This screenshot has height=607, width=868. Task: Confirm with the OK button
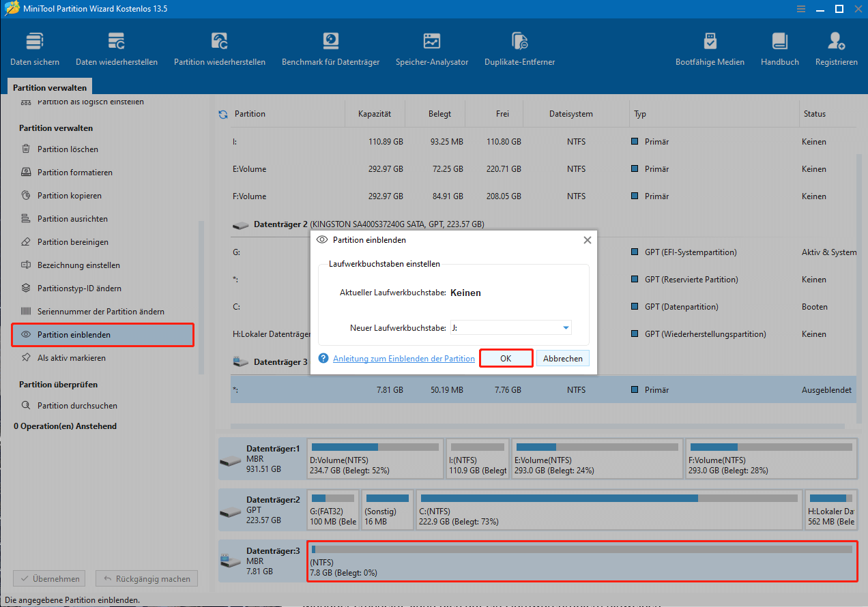tap(506, 358)
